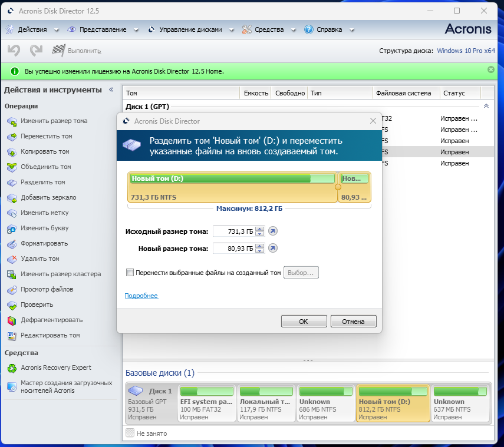Click OK in the split dialog
Viewport: 504px width, 447px height.
(x=304, y=322)
